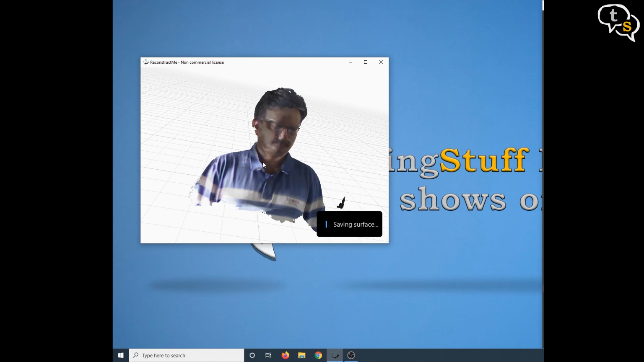
Task: Launch Firefox from the taskbar
Action: (x=285, y=355)
